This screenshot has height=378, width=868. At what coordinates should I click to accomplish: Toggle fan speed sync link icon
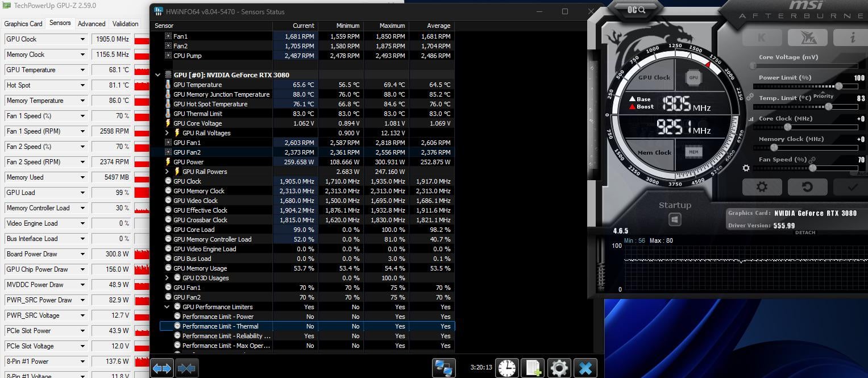[812, 160]
